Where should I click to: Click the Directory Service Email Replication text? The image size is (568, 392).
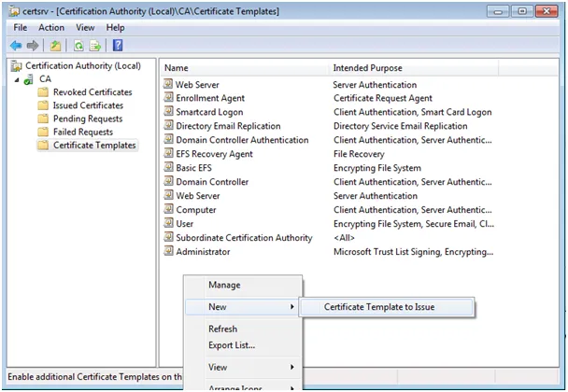[401, 126]
